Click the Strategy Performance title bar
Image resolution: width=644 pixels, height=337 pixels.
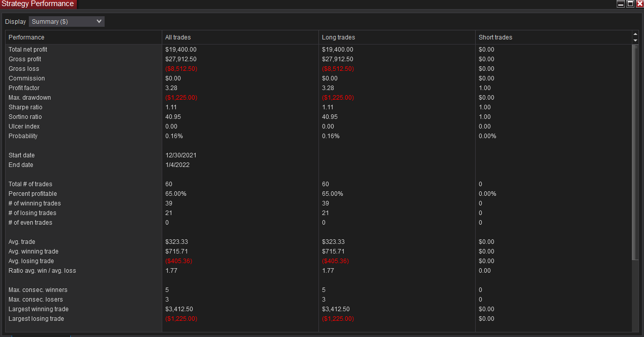tap(303, 4)
